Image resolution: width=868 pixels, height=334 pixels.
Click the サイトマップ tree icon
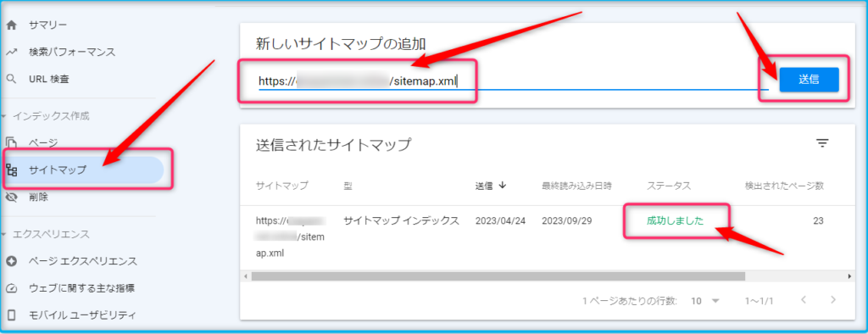click(x=11, y=170)
